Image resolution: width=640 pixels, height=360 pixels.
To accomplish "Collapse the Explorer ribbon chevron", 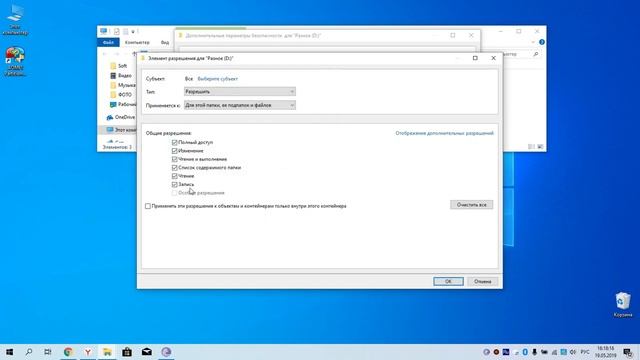I will click(x=533, y=42).
